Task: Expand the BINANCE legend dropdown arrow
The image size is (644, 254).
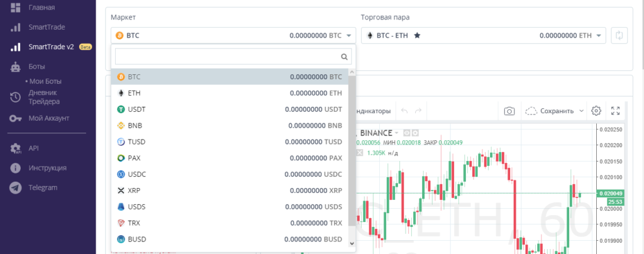Action: click(x=396, y=133)
